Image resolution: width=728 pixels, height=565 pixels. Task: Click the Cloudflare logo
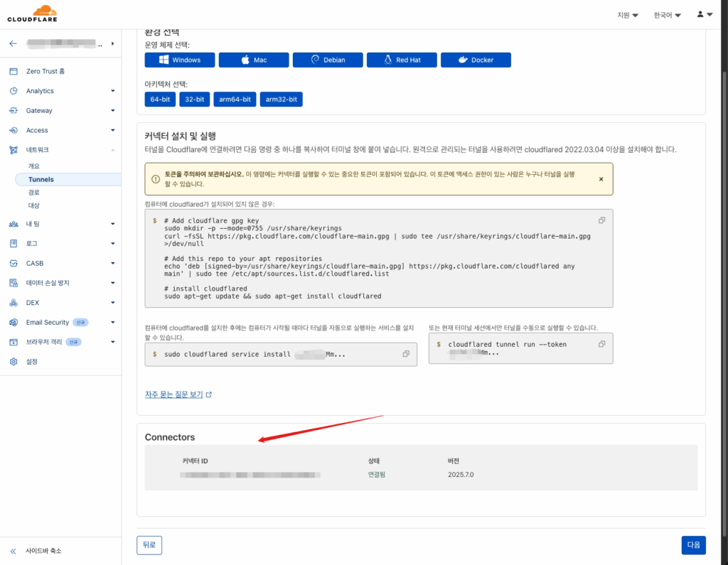pos(32,14)
